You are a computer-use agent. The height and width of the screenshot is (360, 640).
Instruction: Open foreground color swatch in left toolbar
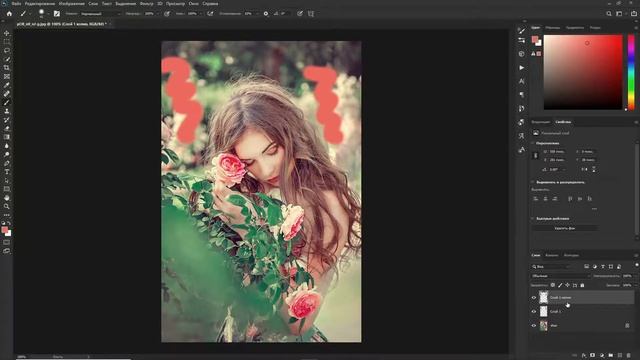pos(4,230)
